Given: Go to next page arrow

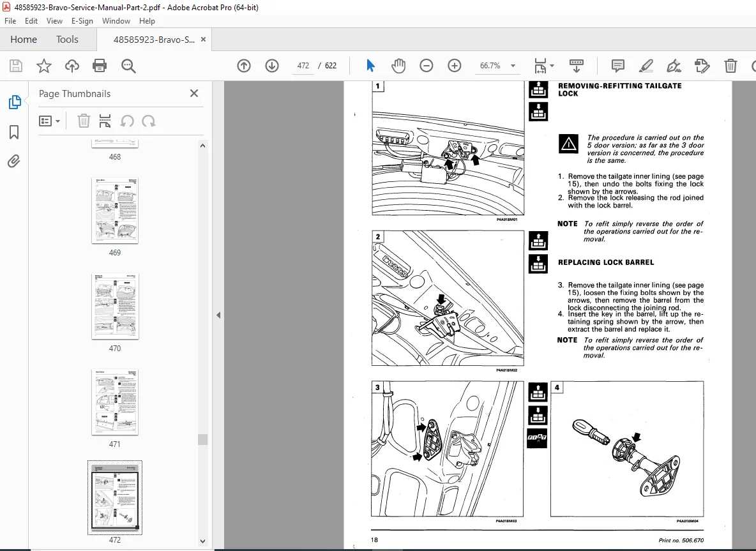Looking at the screenshot, I should [x=272, y=66].
